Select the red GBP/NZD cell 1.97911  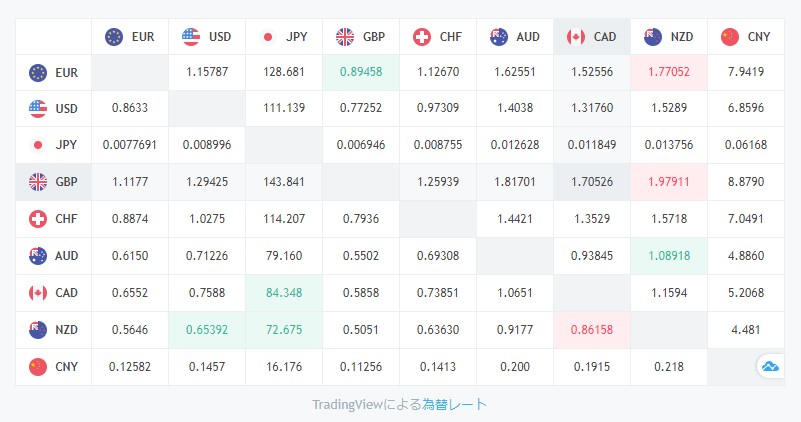(x=669, y=182)
